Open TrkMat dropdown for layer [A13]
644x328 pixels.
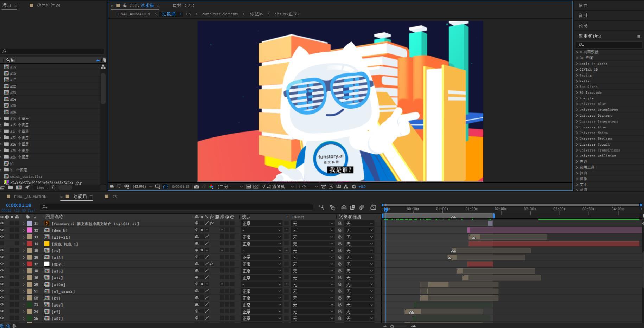(313, 258)
